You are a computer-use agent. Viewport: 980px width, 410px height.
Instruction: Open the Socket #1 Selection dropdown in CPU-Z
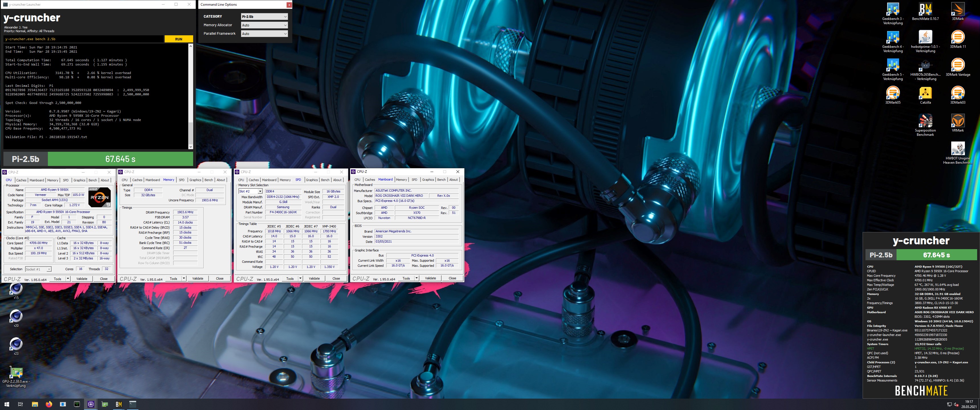pyautogui.click(x=38, y=269)
